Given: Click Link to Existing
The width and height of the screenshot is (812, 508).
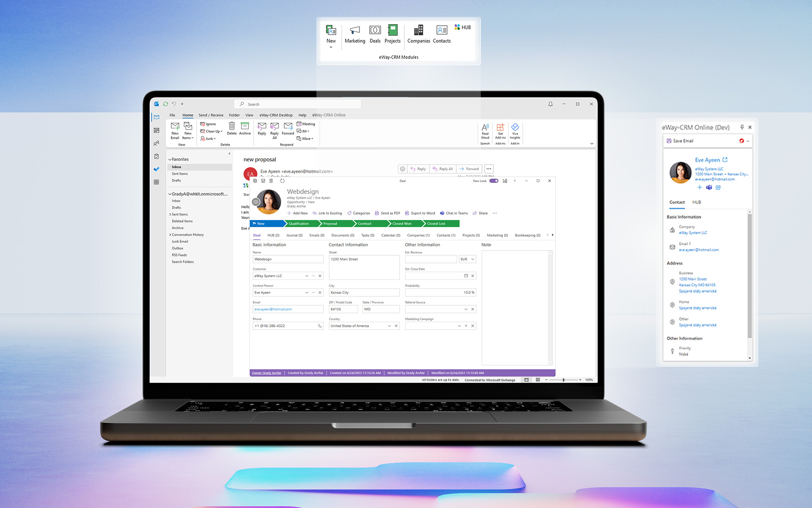Looking at the screenshot, I should 327,213.
